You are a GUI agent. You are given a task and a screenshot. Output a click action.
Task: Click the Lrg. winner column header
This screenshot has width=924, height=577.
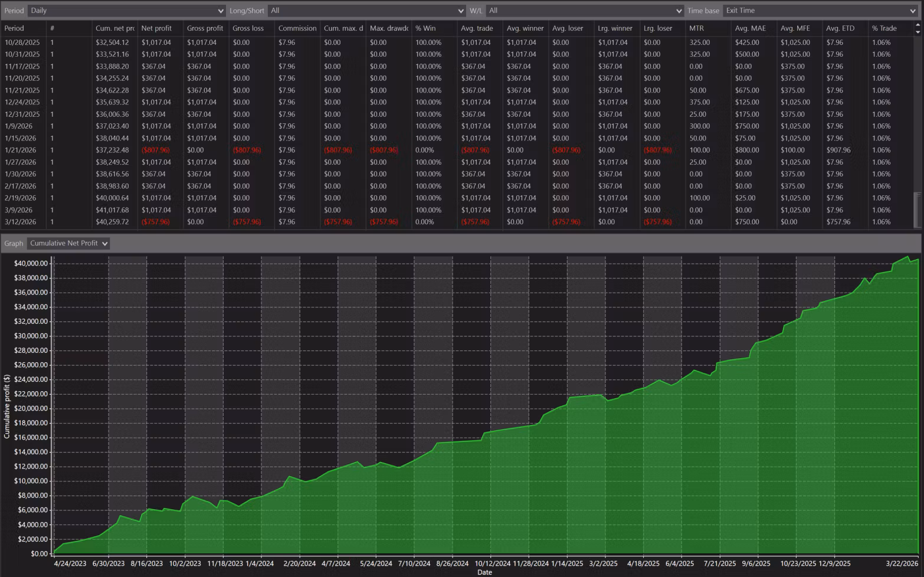pos(615,28)
